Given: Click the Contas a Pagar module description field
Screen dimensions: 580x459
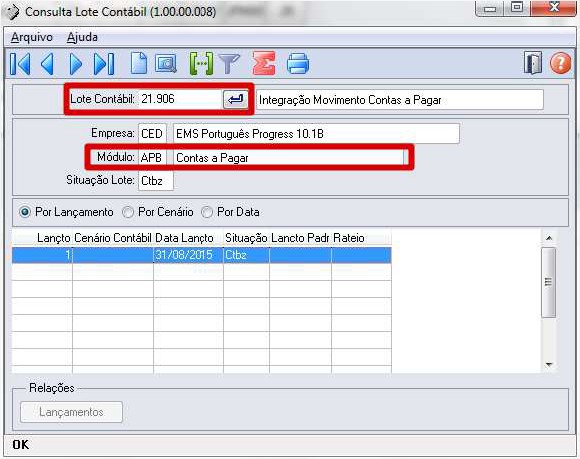Looking at the screenshot, I should click(289, 158).
